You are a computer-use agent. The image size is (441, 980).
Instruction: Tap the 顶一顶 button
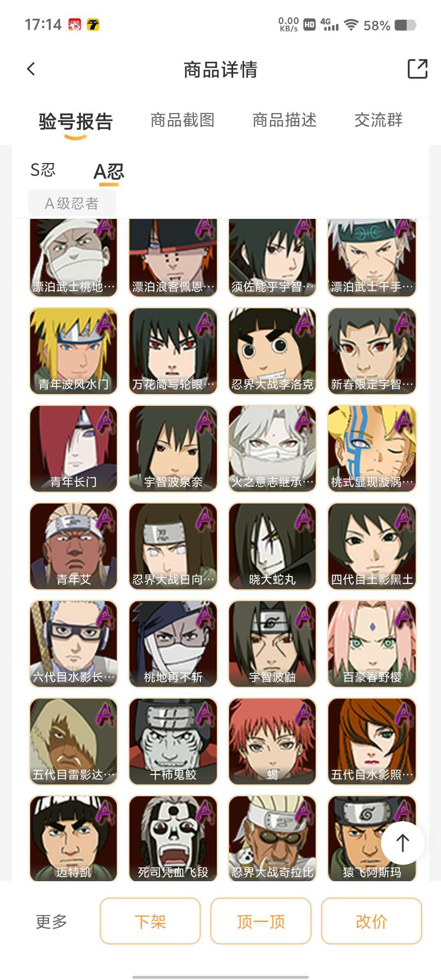261,921
